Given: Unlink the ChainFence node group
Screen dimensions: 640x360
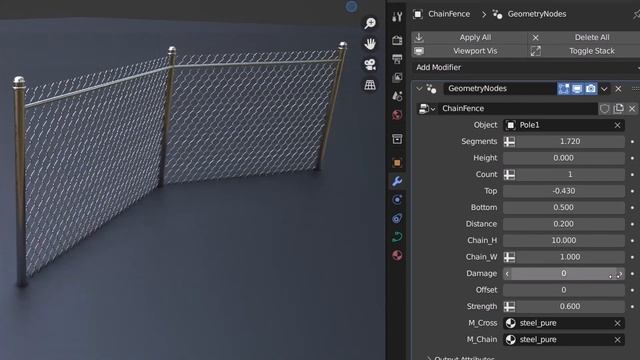Looking at the screenshot, I should [632, 109].
